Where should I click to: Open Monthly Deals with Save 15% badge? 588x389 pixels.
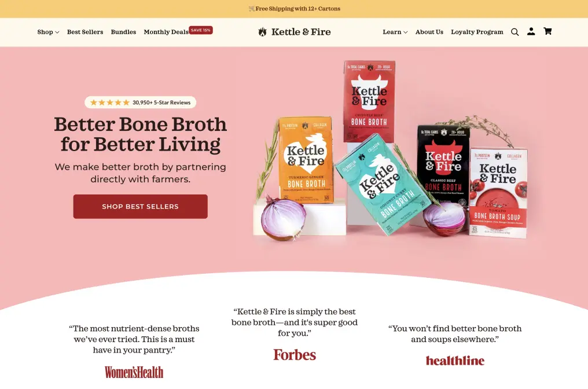[178, 31]
